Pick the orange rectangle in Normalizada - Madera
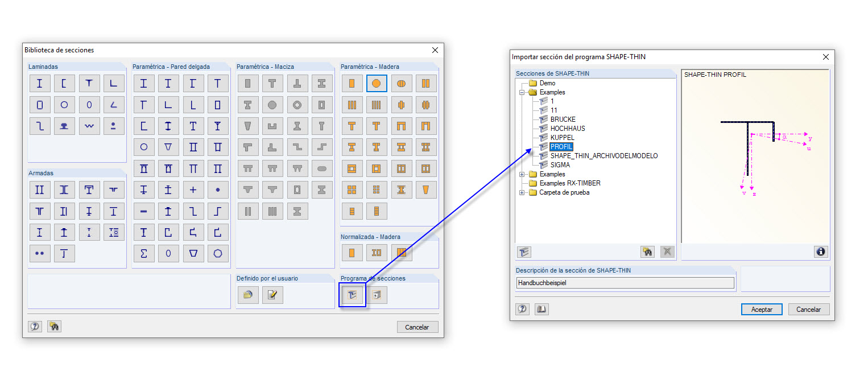 point(352,253)
